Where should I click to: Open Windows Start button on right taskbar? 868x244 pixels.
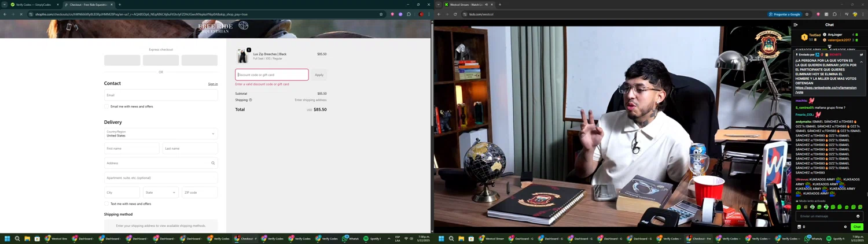[x=442, y=238]
